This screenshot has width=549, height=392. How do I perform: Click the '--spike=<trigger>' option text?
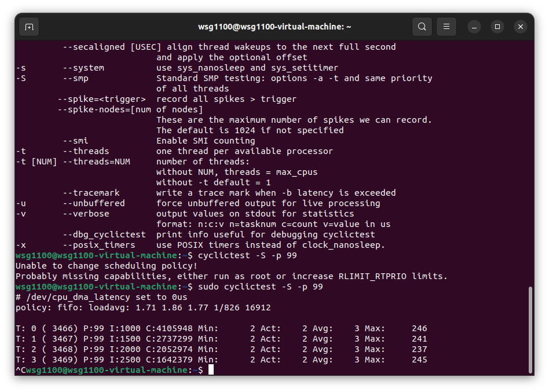(x=101, y=99)
